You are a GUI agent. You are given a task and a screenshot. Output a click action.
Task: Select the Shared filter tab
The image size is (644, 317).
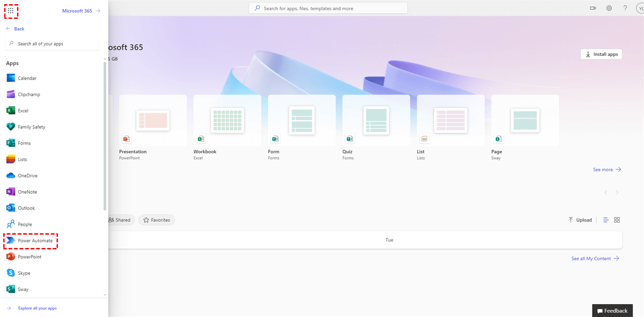(x=120, y=220)
